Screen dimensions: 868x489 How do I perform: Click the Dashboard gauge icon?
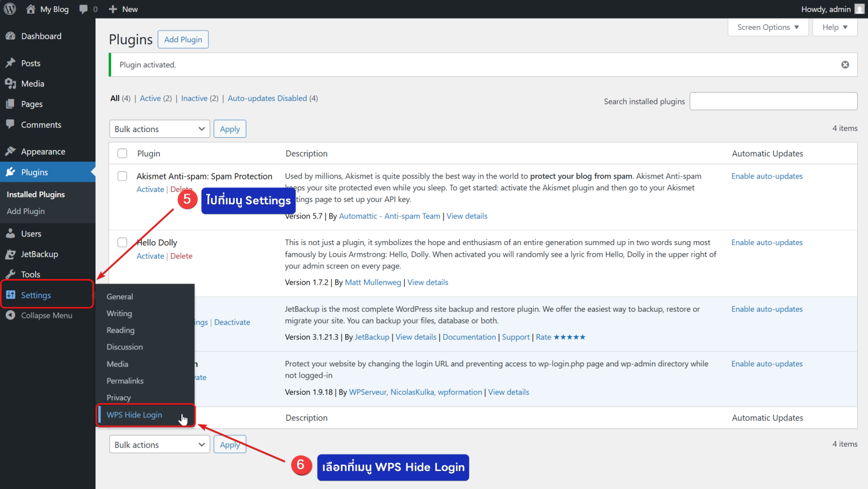tap(10, 36)
